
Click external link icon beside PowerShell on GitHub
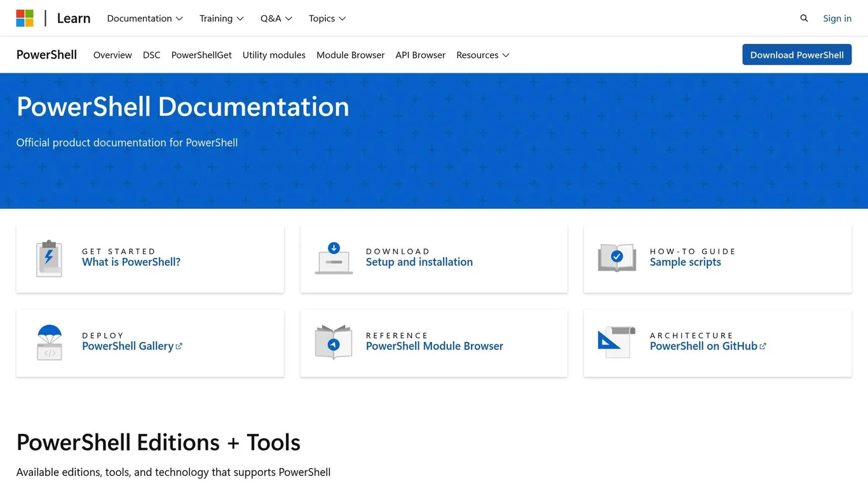[763, 346]
